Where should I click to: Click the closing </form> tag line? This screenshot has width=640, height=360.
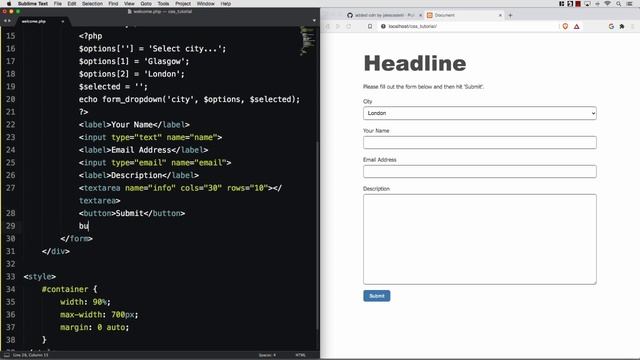point(76,238)
